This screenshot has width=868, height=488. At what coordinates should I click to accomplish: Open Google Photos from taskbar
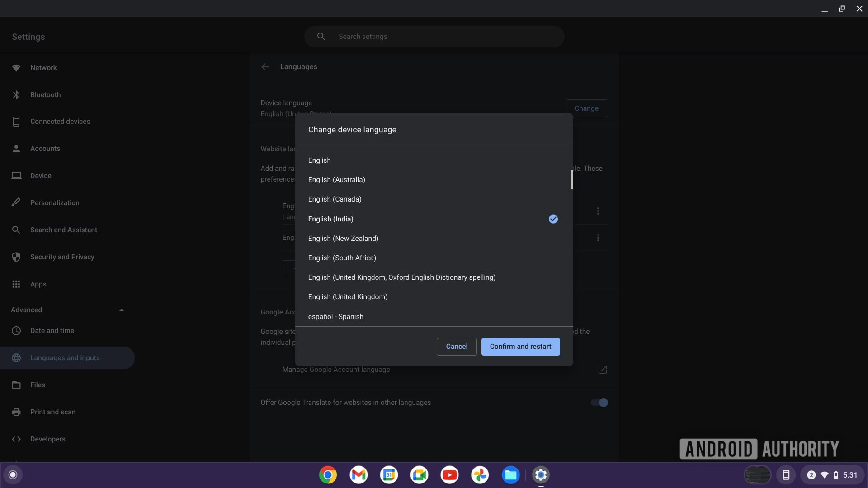tap(480, 474)
